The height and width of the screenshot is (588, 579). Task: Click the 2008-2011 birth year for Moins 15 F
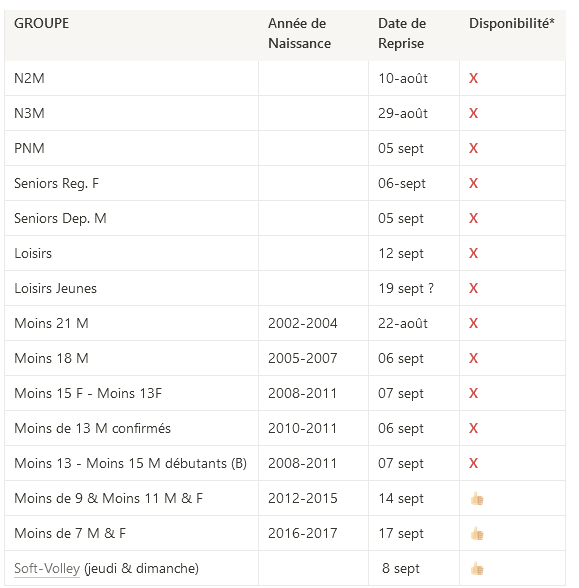point(302,393)
